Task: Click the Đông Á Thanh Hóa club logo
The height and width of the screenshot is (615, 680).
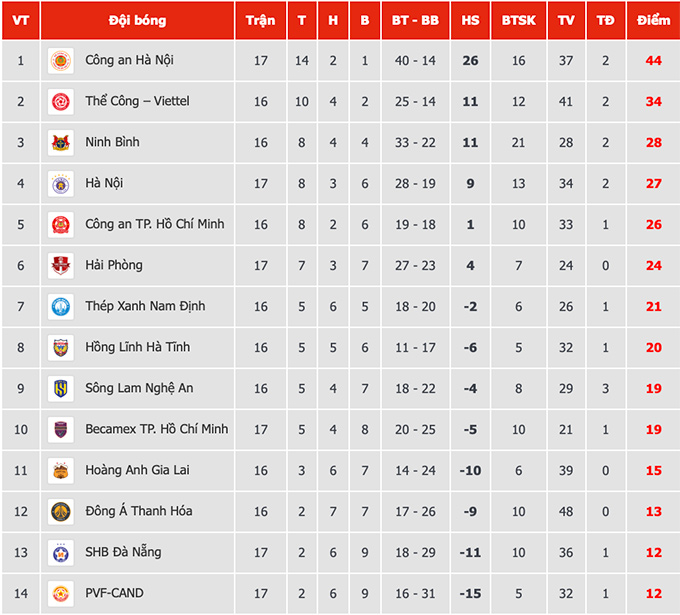Action: pos(61,512)
